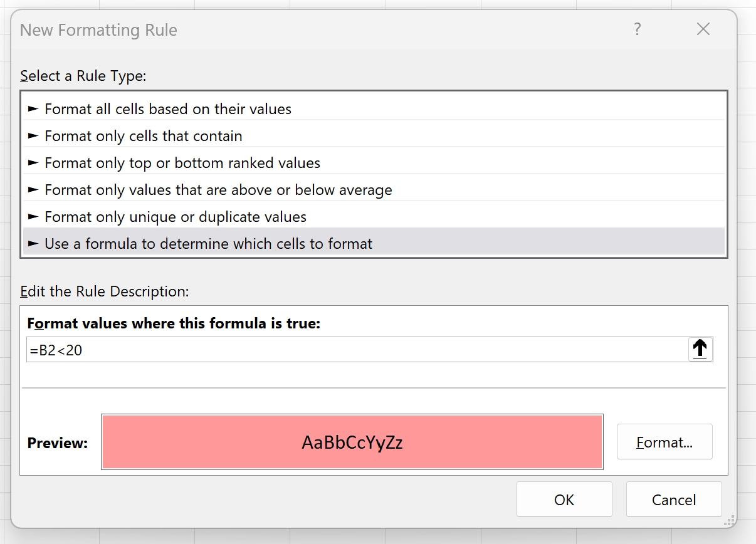This screenshot has height=544, width=756.
Task: Select 'Format only top or bottom ranked values'
Action: (x=182, y=162)
